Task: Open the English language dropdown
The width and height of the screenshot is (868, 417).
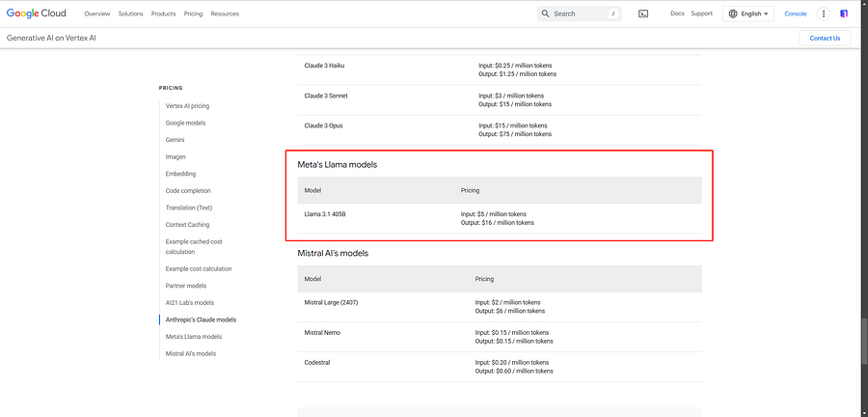Action: (x=747, y=14)
